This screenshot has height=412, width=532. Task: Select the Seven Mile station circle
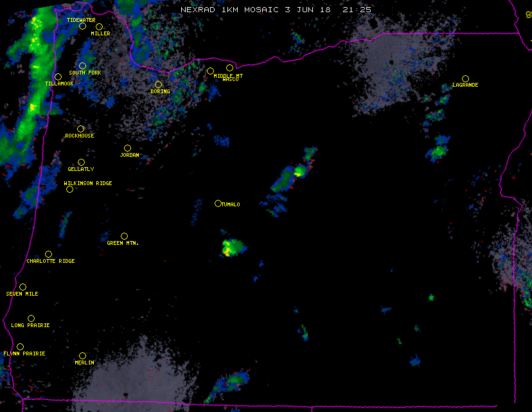coord(22,287)
